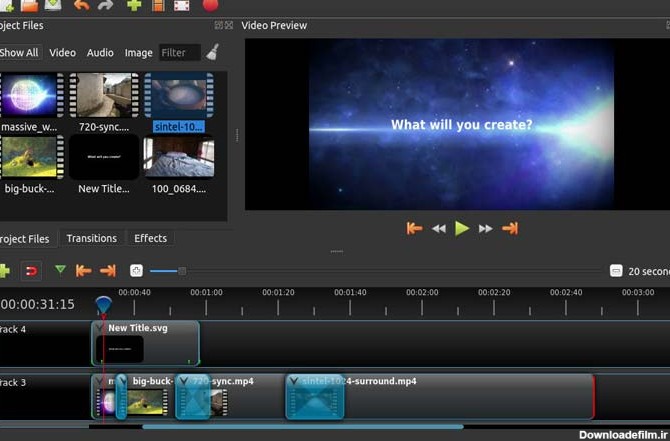Switch to the Transitions tab
Screen dimensions: 670x441
91,238
